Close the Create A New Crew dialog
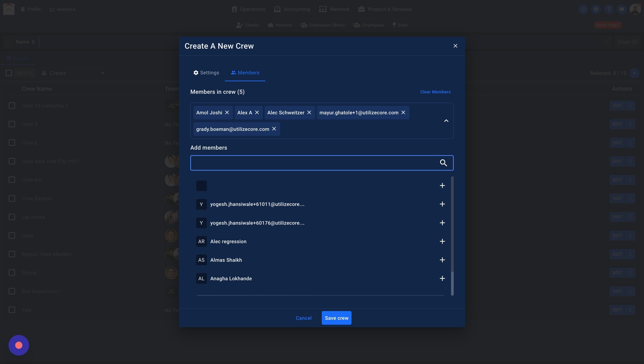Image resolution: width=644 pixels, height=364 pixels. coord(455,46)
